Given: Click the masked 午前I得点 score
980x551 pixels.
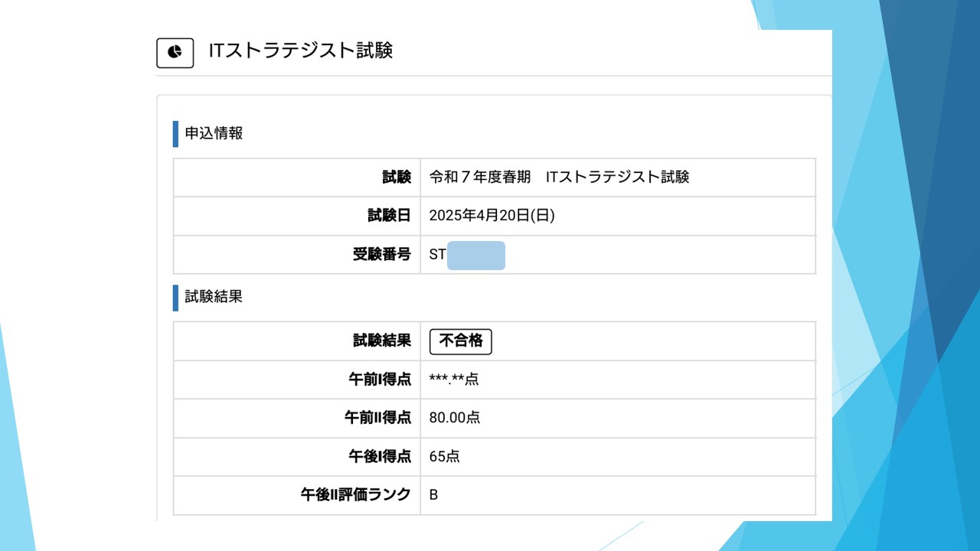Looking at the screenshot, I should [x=454, y=380].
